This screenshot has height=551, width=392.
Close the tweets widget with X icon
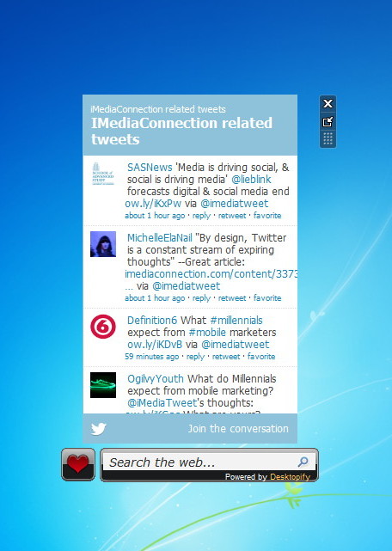[x=328, y=104]
